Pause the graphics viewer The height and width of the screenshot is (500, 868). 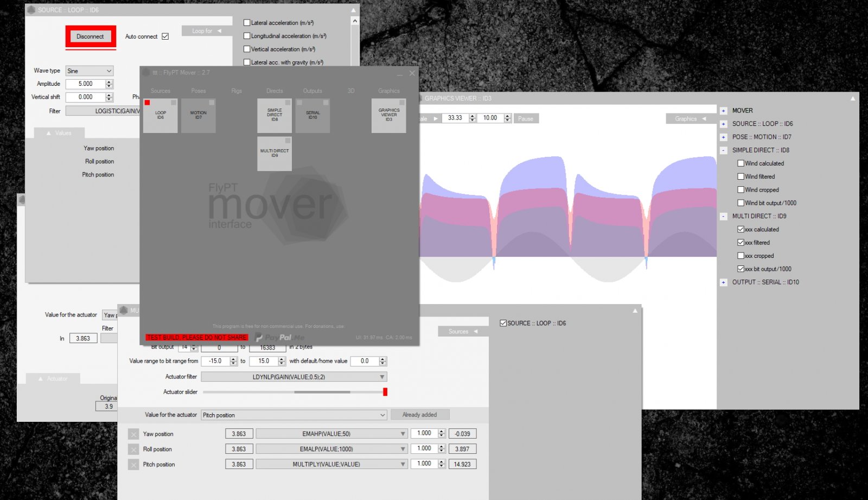pyautogui.click(x=526, y=118)
